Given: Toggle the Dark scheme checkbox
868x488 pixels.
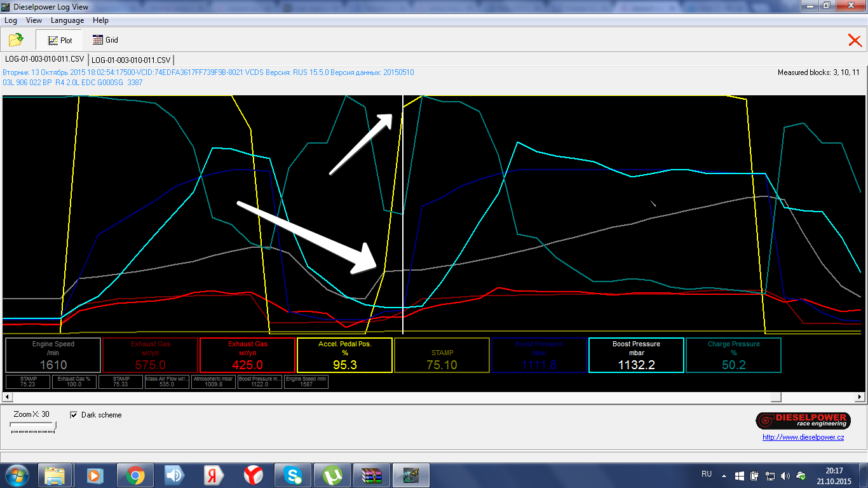Looking at the screenshot, I should click(74, 415).
